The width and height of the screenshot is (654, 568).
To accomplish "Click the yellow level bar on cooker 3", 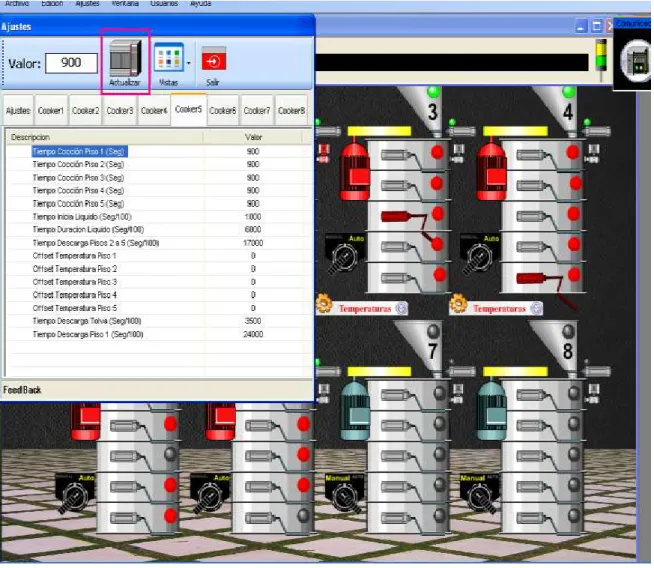I will tap(380, 131).
